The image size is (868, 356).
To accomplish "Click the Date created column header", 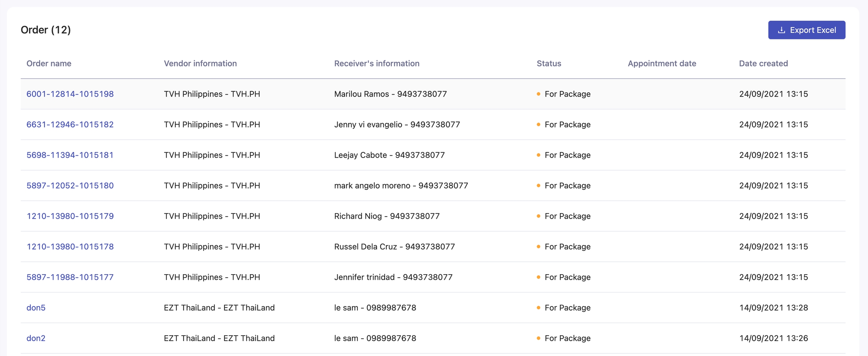I will tap(763, 63).
